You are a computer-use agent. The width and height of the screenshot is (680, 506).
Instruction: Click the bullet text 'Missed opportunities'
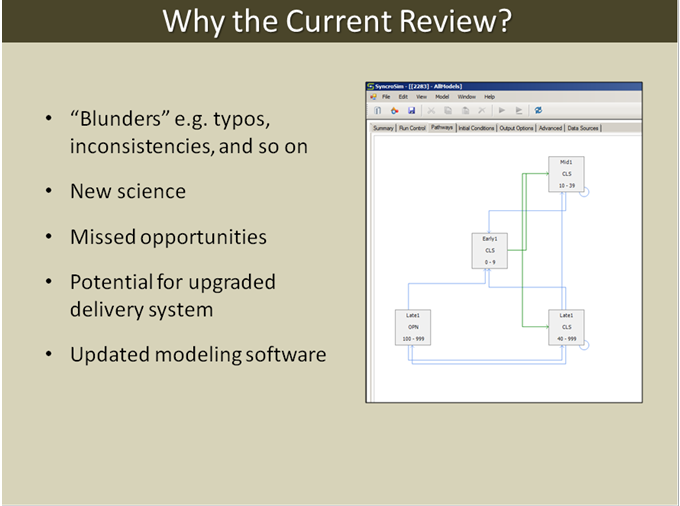tap(168, 237)
